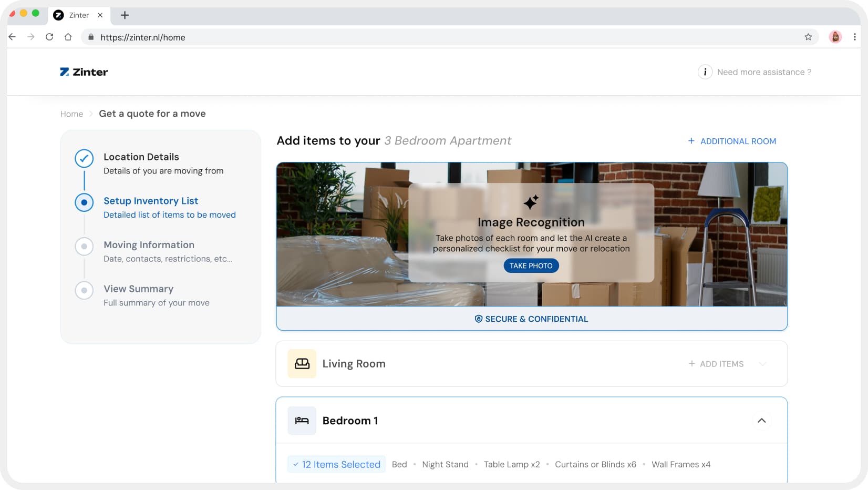Click the bed icon next to Bedroom 1
Image resolution: width=868 pixels, height=490 pixels.
(302, 420)
